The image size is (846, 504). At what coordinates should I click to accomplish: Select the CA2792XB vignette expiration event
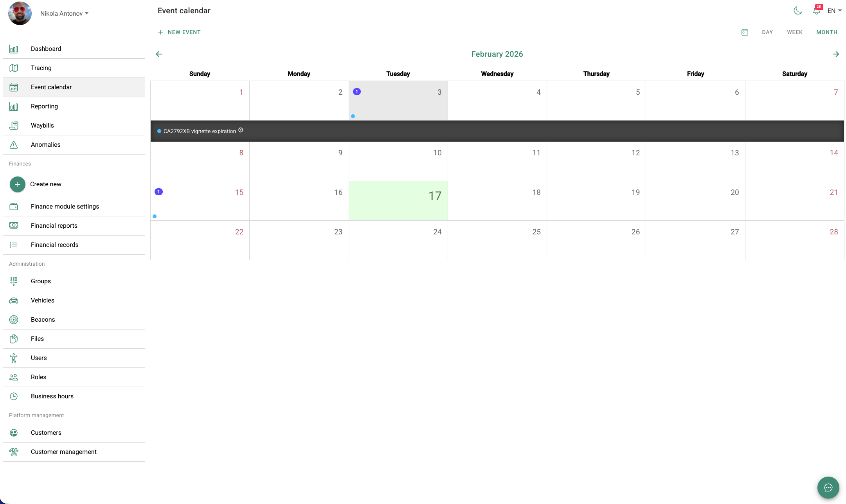[200, 131]
